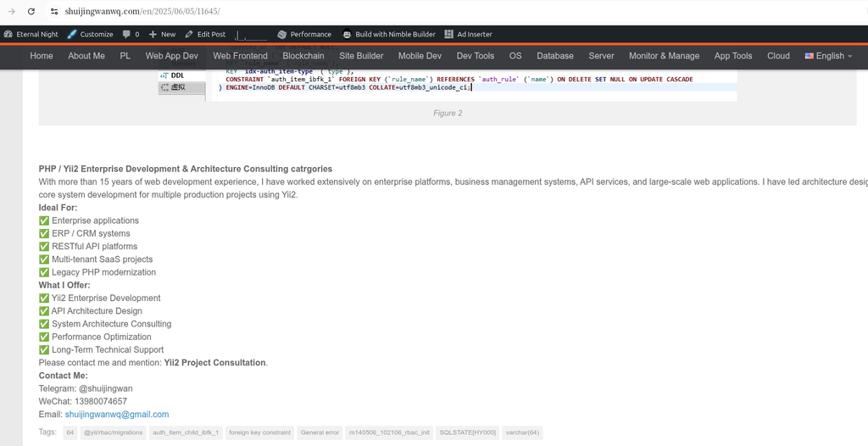Open Server menu item
868x446 pixels.
click(601, 56)
